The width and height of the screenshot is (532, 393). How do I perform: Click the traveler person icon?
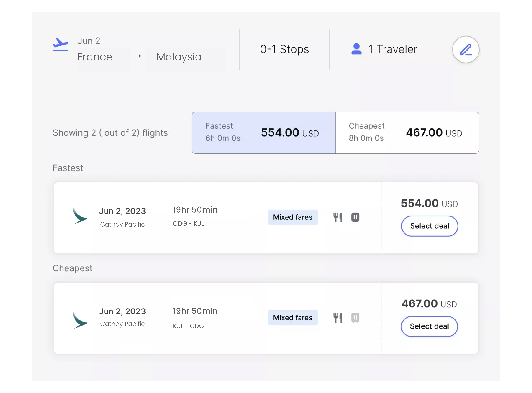pyautogui.click(x=356, y=49)
